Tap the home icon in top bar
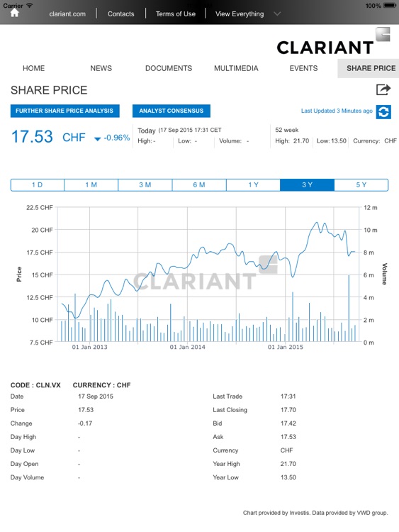This screenshot has width=399, height=532. pos(15,13)
